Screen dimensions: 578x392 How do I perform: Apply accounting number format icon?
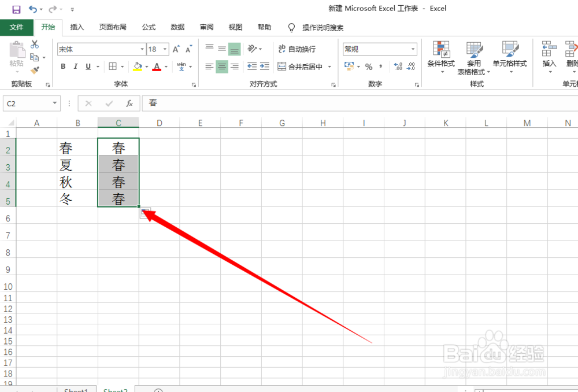pos(349,66)
